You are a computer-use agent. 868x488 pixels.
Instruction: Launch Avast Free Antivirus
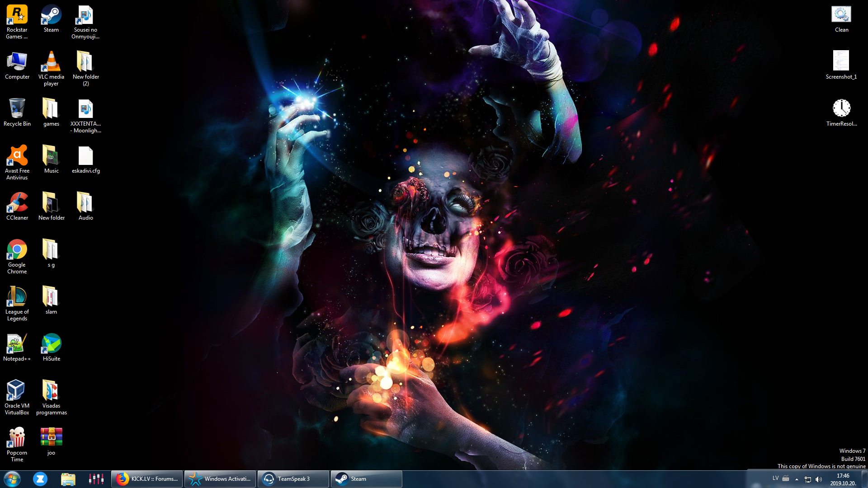pyautogui.click(x=17, y=163)
